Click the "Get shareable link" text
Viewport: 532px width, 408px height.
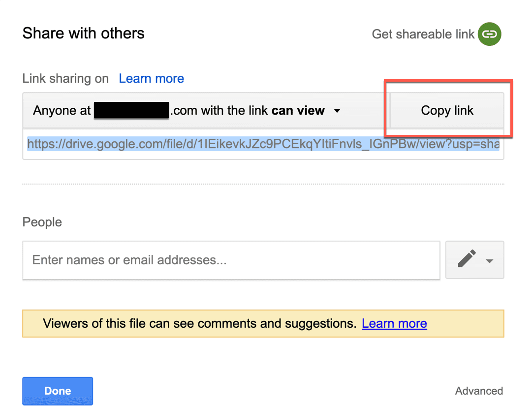423,34
